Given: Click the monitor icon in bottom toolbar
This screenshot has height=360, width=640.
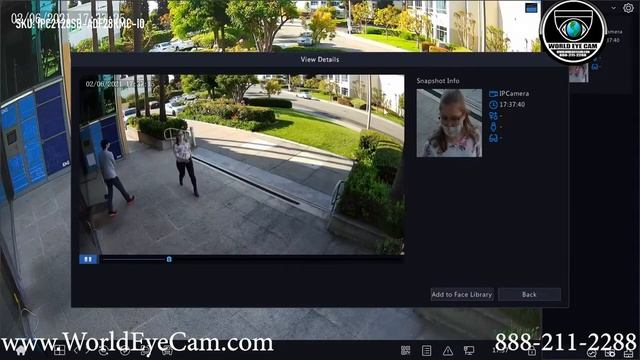Looking at the screenshot, I should pos(469,350).
